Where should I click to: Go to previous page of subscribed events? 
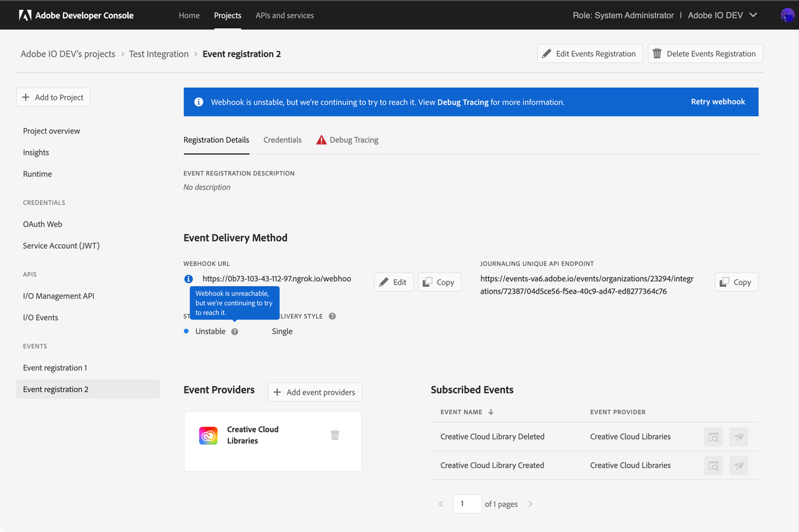(441, 504)
